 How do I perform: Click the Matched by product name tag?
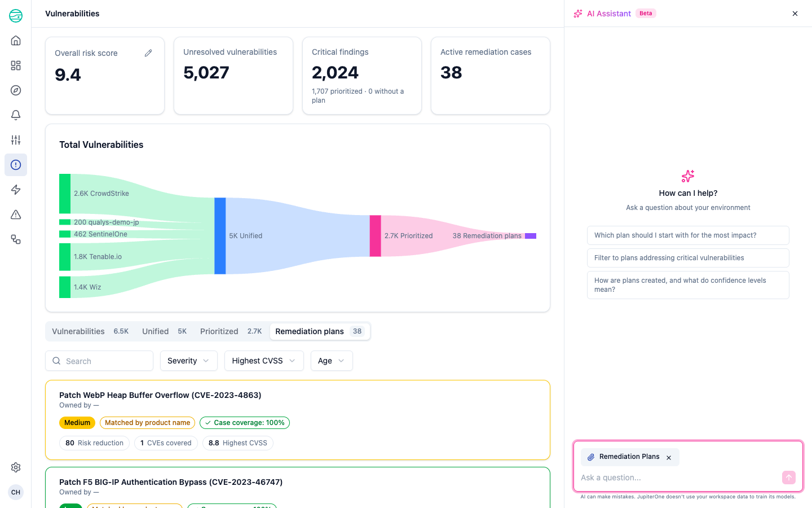coord(147,423)
